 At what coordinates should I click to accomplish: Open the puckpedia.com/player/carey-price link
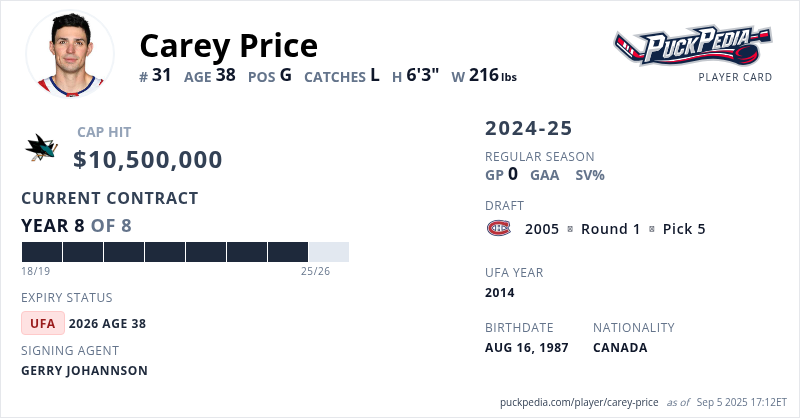(579, 402)
